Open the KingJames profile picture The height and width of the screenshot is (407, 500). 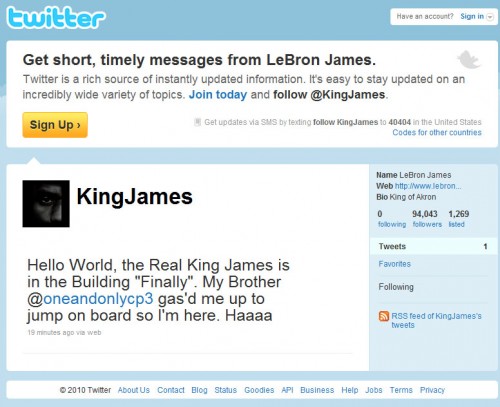click(x=46, y=204)
